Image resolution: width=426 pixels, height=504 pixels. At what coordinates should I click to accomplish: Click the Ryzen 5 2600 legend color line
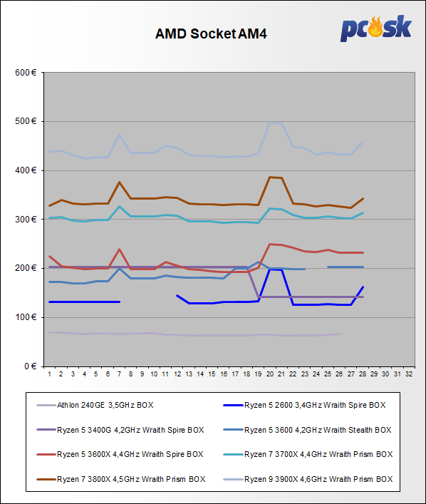pyautogui.click(x=233, y=405)
